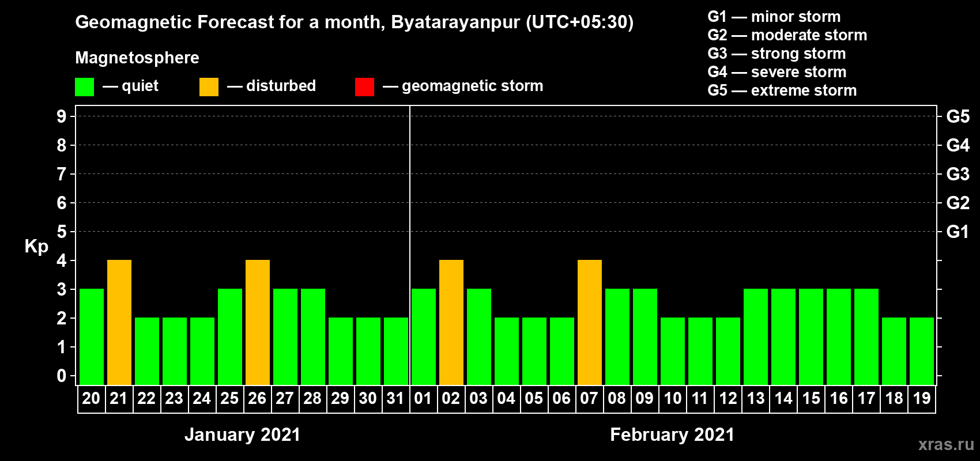Click the G3 marker on the right axis

(x=958, y=174)
